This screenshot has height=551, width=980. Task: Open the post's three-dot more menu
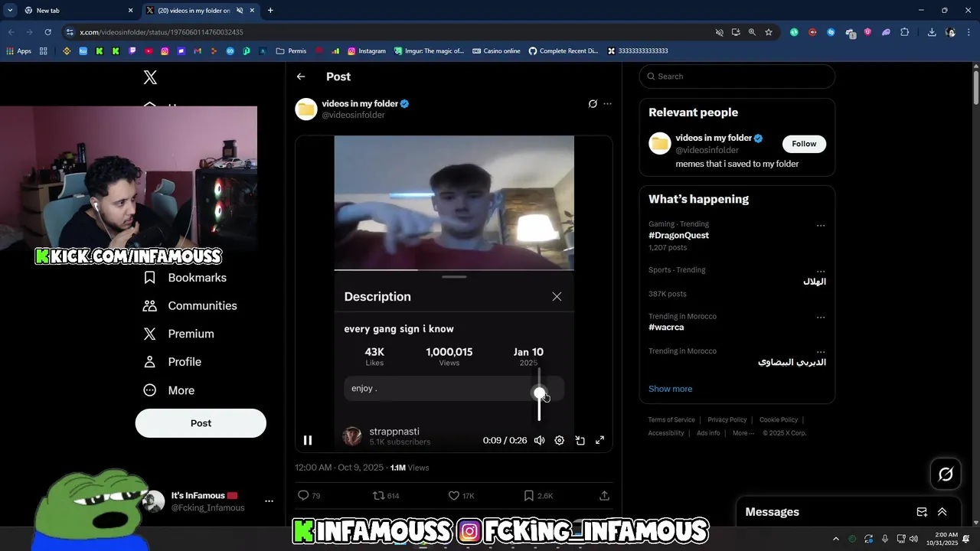(608, 104)
